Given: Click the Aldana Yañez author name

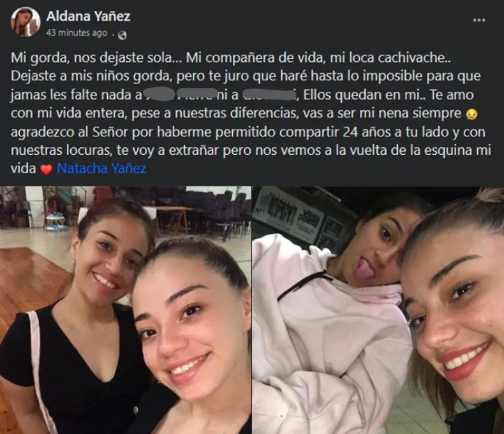Looking at the screenshot, I should [x=89, y=16].
